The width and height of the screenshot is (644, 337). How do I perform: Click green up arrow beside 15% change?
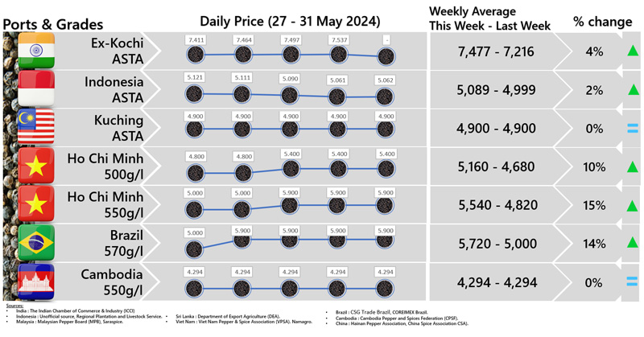pos(632,206)
